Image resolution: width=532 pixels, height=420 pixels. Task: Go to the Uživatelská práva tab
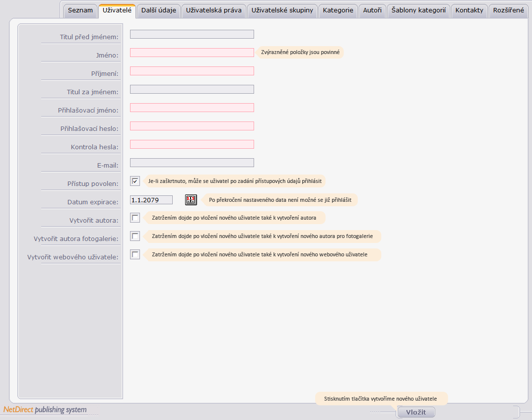point(214,10)
